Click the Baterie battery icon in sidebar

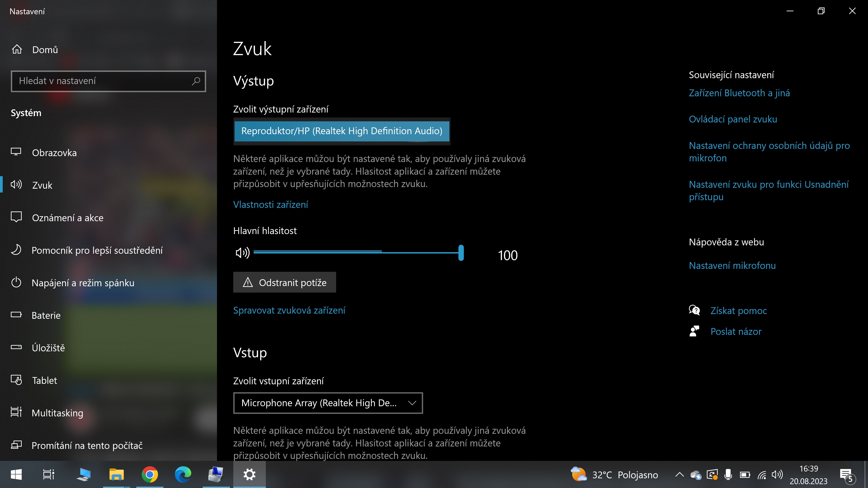16,315
